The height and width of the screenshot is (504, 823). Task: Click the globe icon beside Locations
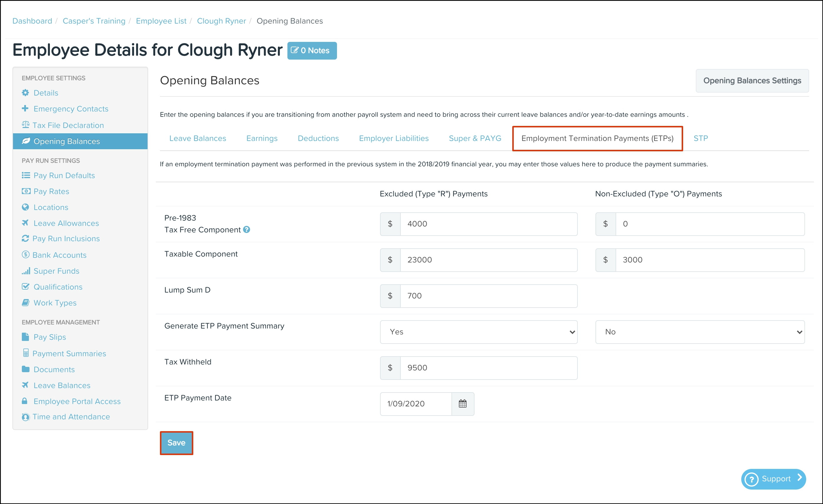(x=25, y=207)
